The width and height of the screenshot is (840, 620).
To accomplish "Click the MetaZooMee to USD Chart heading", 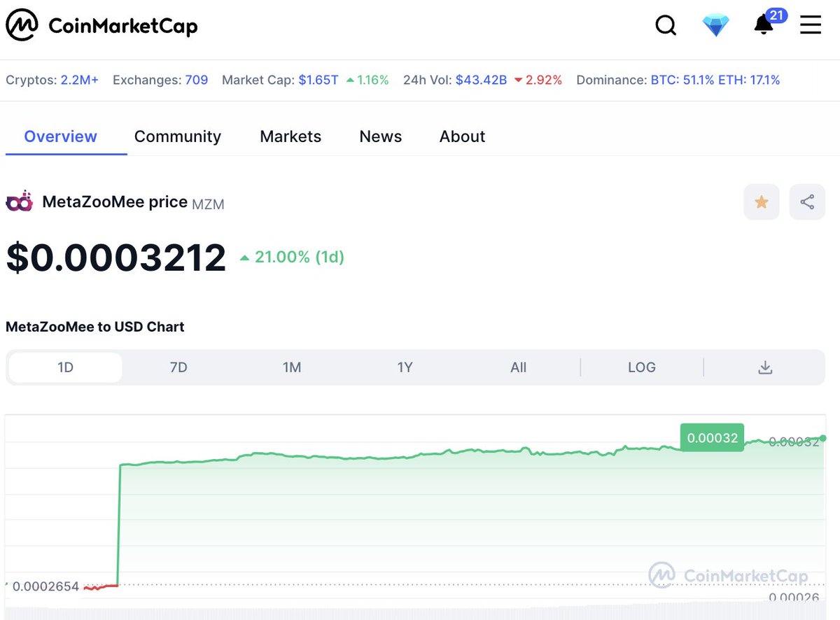I will [x=95, y=327].
